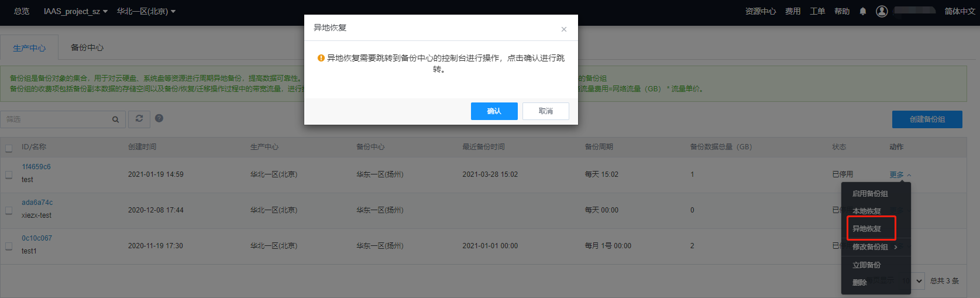Check the row checkbox for ada6a74c
Screen dimensions: 980x298
9,210
